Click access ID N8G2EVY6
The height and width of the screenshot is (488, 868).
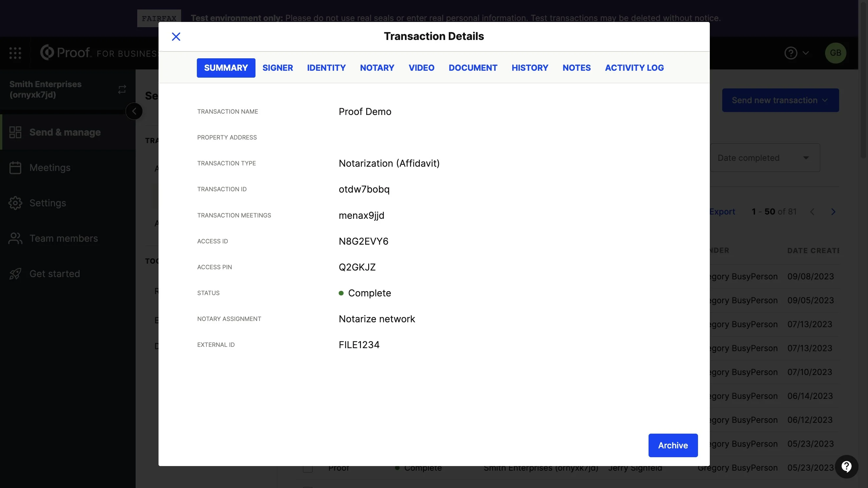[363, 241]
